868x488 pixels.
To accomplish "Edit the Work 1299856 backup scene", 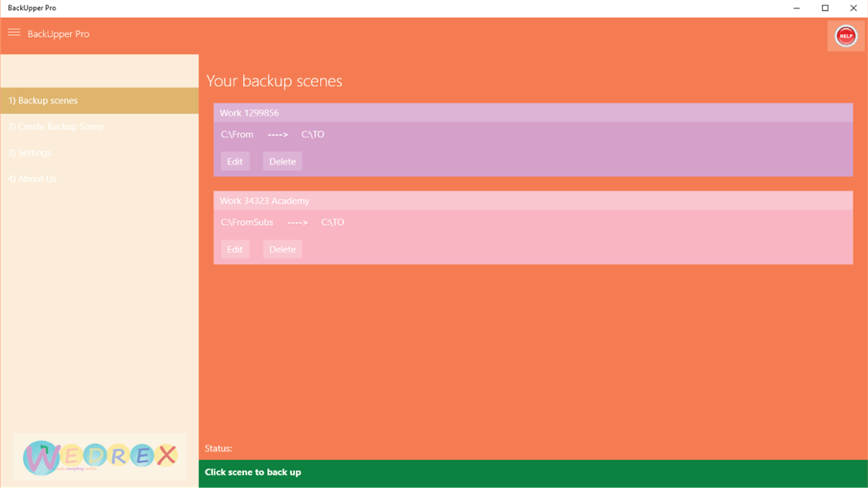I will tap(235, 161).
